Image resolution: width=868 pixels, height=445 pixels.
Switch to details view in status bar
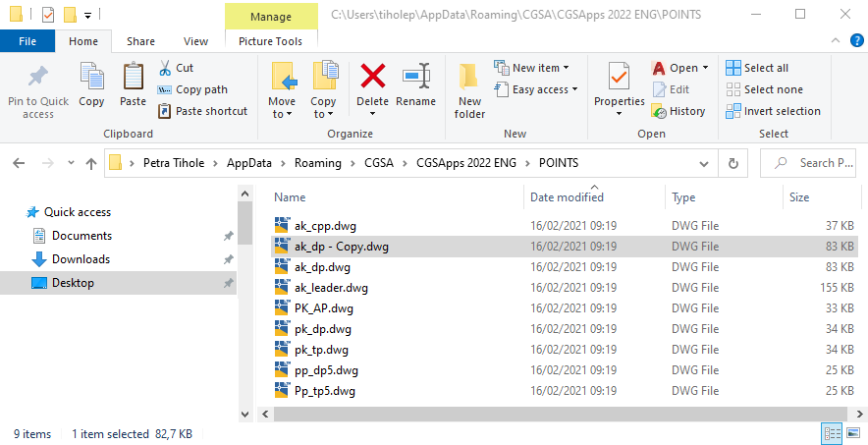831,433
